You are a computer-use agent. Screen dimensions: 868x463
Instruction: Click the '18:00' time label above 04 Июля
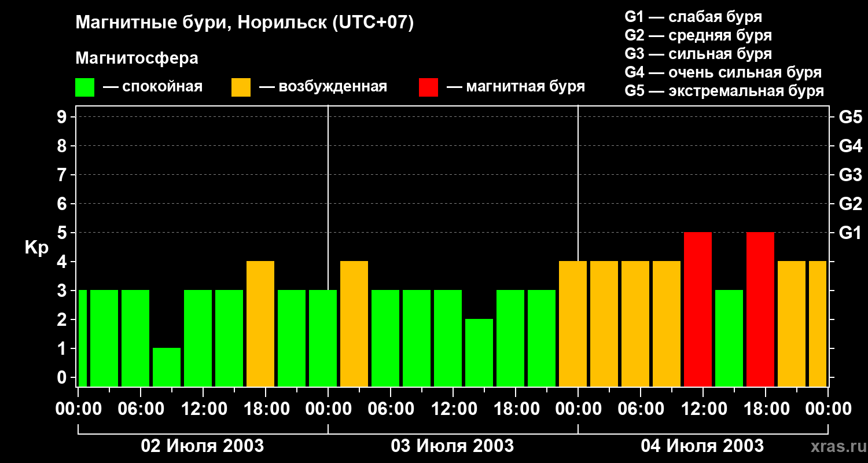pos(766,409)
